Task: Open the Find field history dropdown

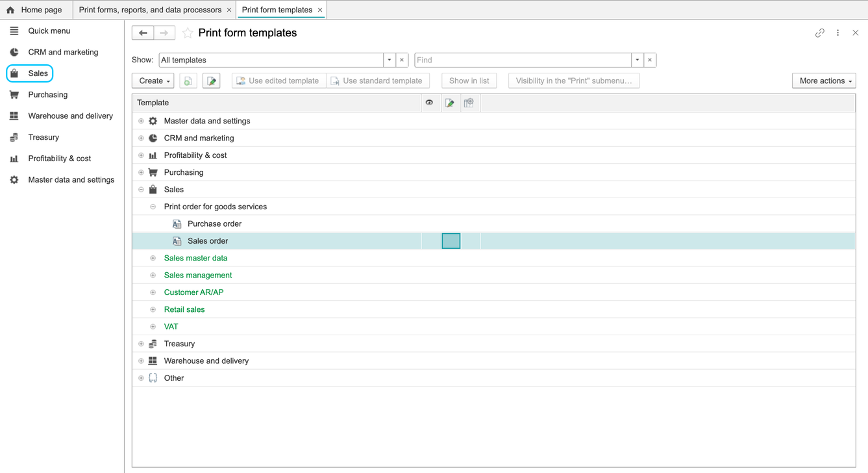Action: 638,60
